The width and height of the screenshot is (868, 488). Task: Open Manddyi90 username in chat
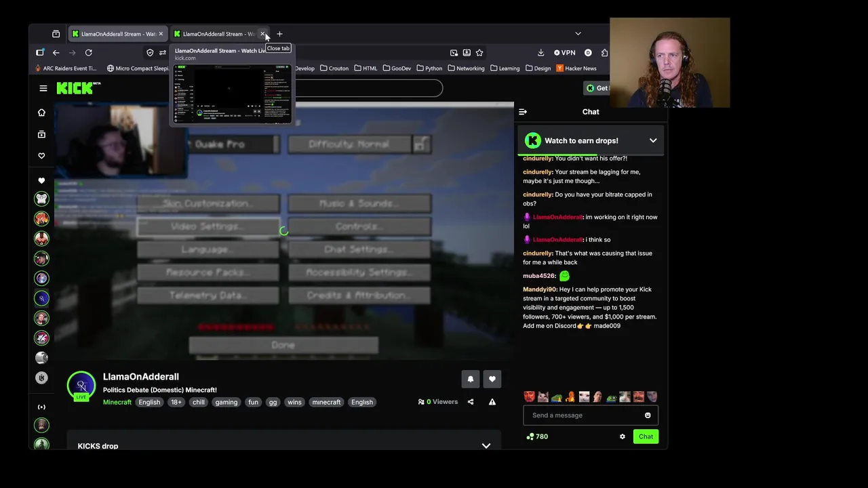[539, 289]
